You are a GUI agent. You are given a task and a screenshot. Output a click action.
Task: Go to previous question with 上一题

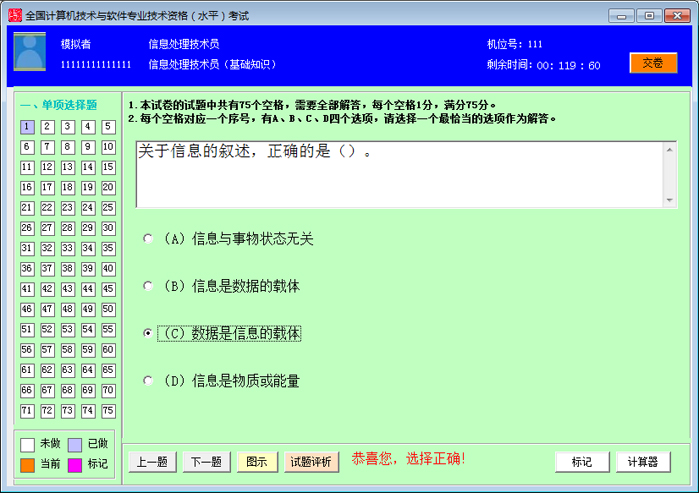153,462
